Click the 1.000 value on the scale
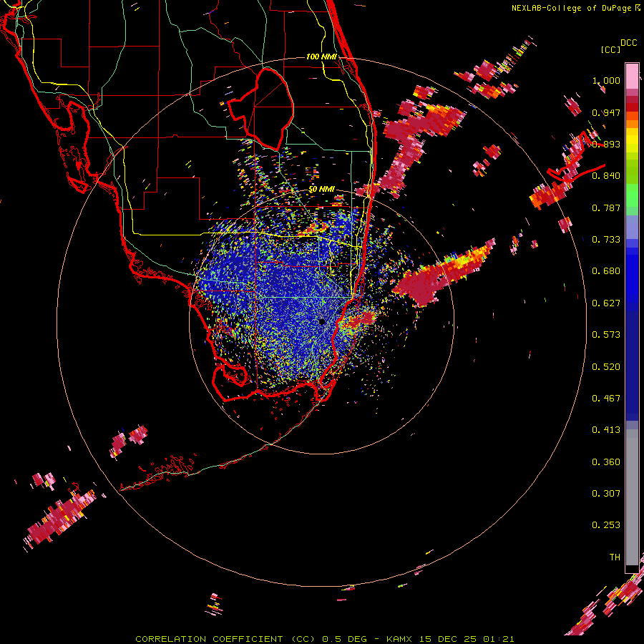Image resolution: width=644 pixels, height=644 pixels. tap(606, 80)
